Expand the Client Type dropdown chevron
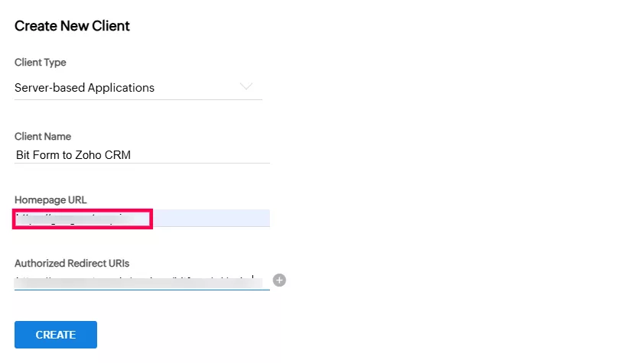 coord(246,86)
